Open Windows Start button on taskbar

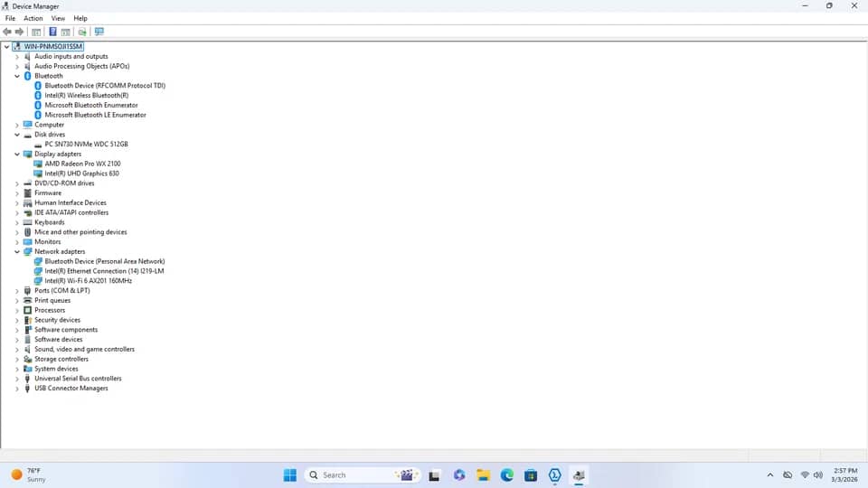tap(290, 475)
